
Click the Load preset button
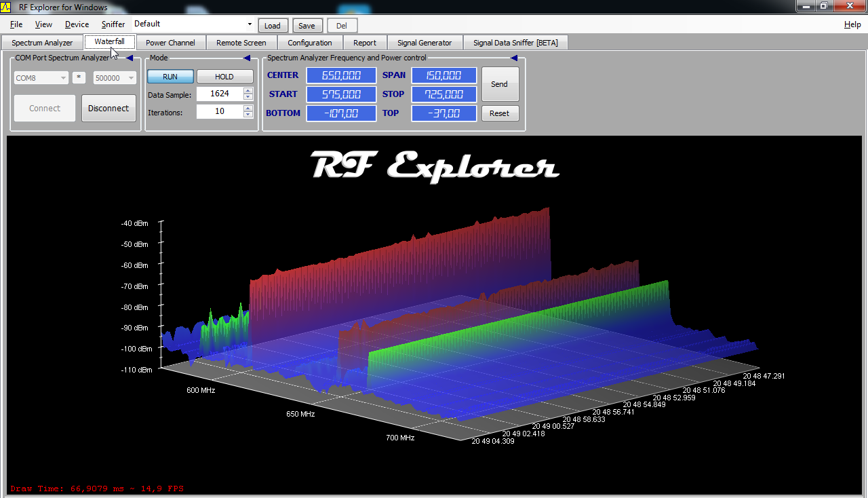point(273,26)
